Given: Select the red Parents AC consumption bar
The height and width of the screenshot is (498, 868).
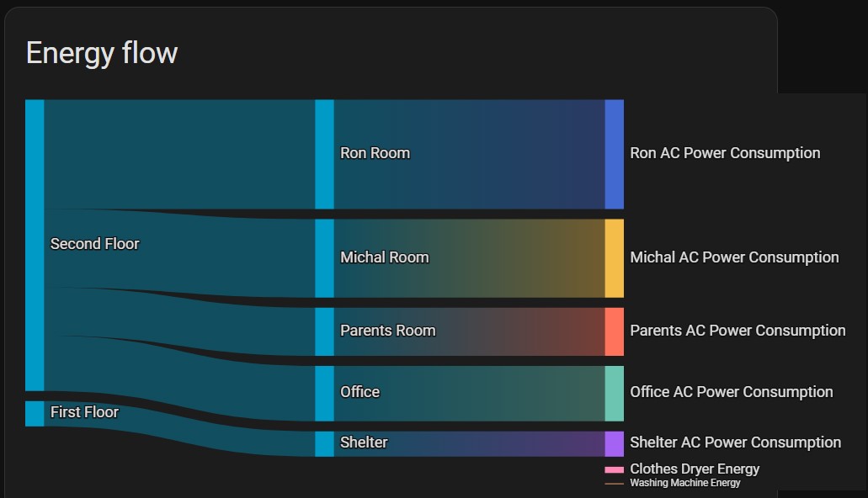Looking at the screenshot, I should tap(614, 331).
